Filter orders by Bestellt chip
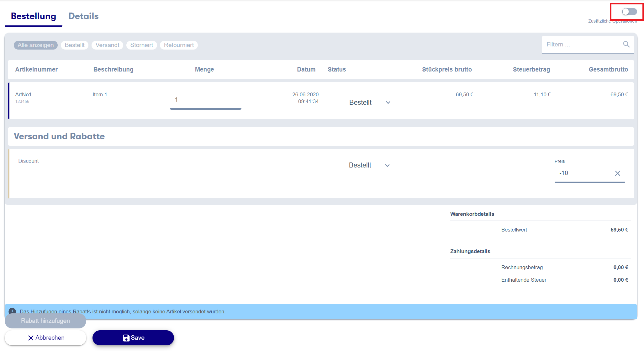Image resolution: width=644 pixels, height=351 pixels. (x=75, y=45)
